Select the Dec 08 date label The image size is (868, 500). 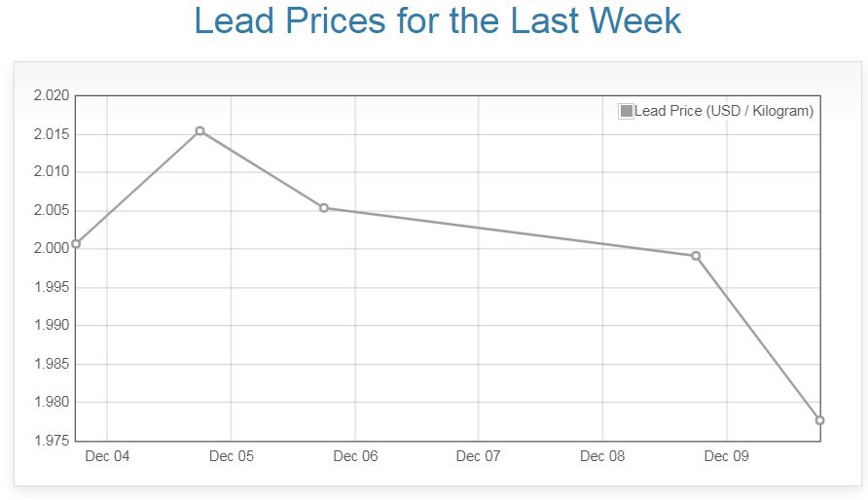coord(602,456)
